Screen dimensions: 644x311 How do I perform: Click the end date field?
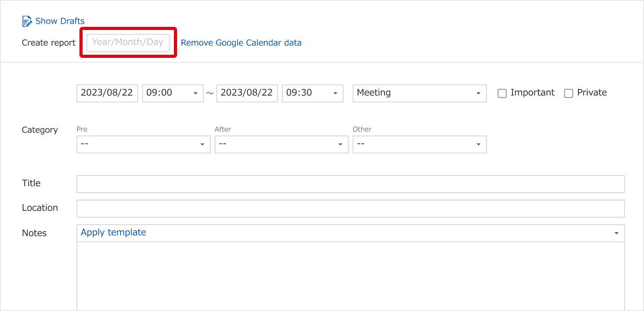click(247, 93)
